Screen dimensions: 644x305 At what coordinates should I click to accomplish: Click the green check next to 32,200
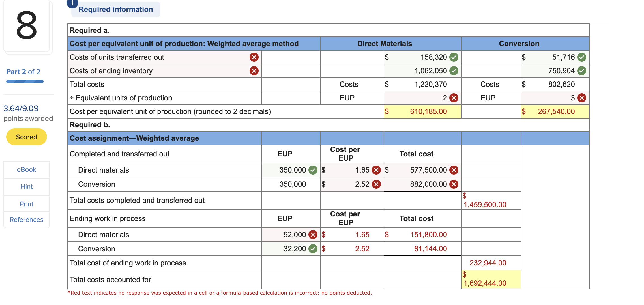[313, 249]
